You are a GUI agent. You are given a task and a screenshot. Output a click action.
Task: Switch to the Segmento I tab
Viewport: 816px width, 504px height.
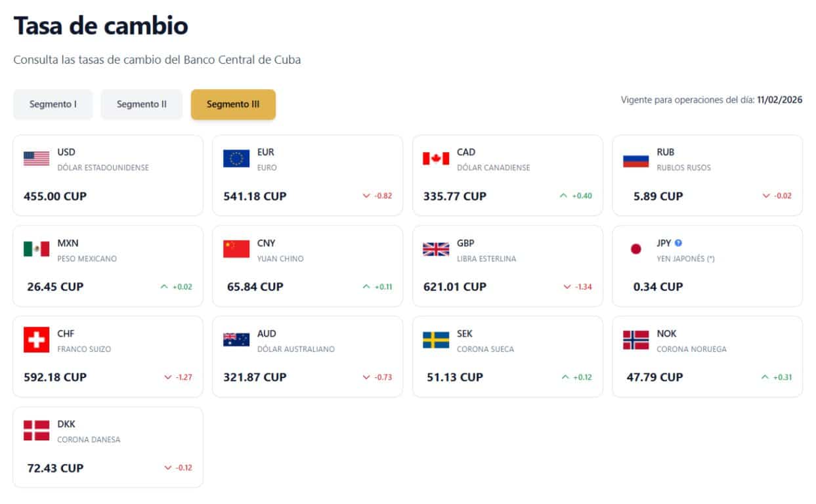(53, 104)
